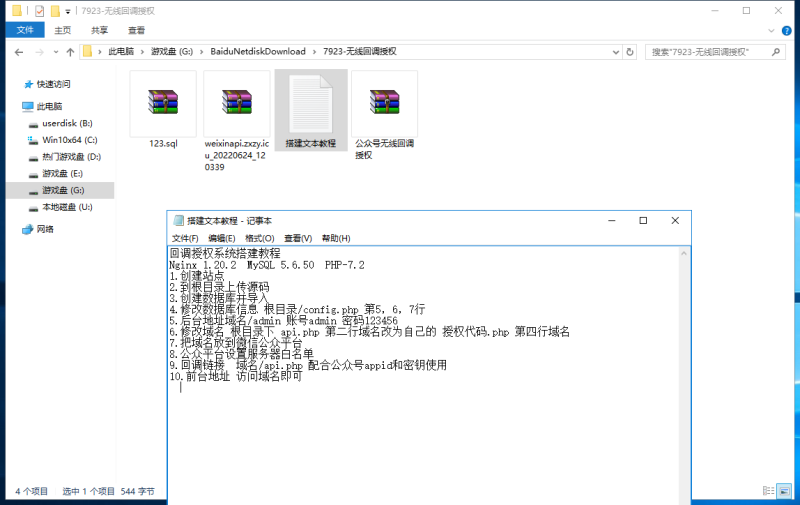Open Notepad 格式(O) menu
Screen dimensions: 800x505
[x=260, y=238]
